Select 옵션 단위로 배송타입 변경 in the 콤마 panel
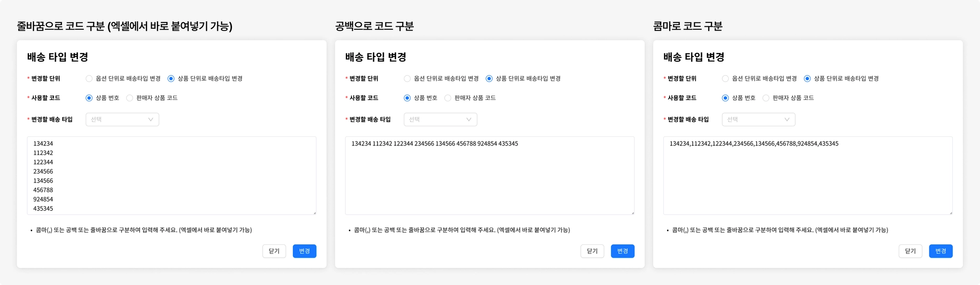 725,79
